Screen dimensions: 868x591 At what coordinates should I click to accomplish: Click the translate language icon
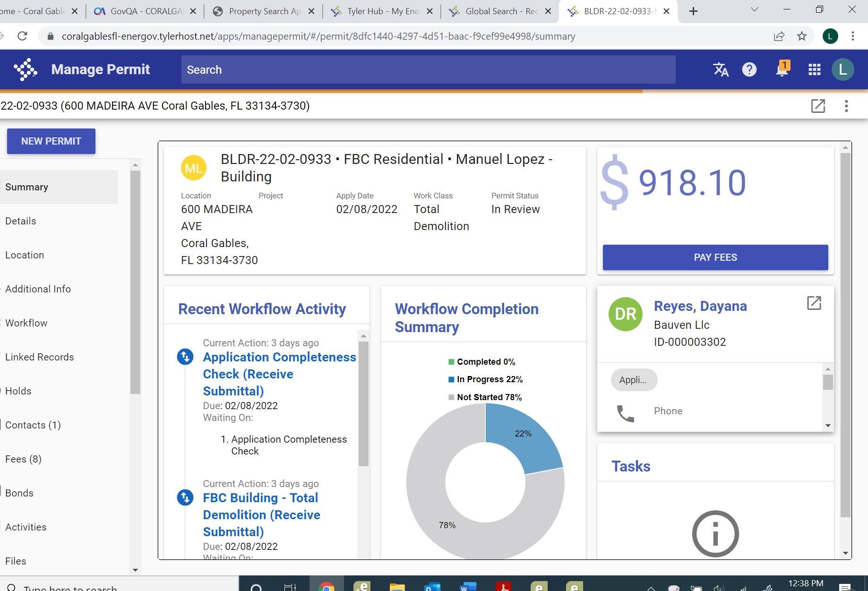(721, 69)
